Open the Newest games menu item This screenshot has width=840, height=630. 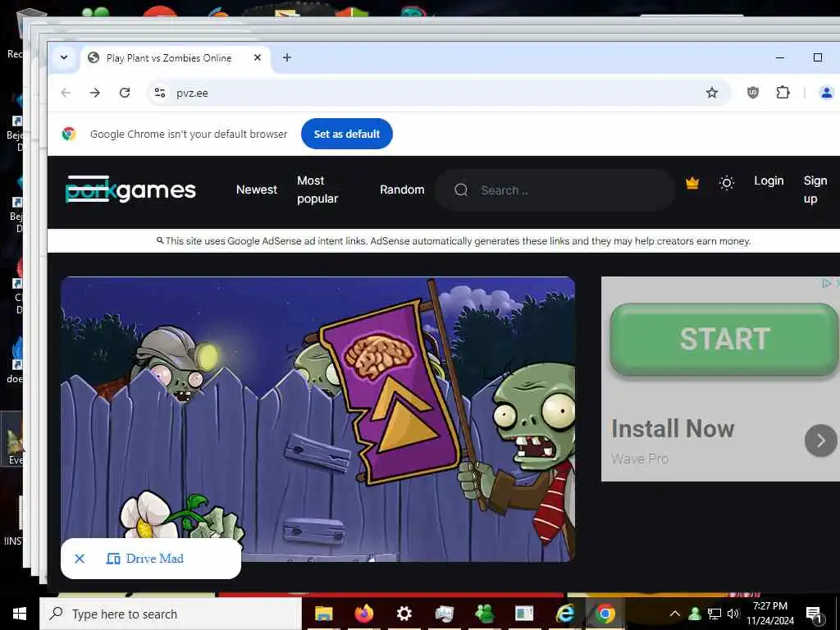pyautogui.click(x=257, y=189)
